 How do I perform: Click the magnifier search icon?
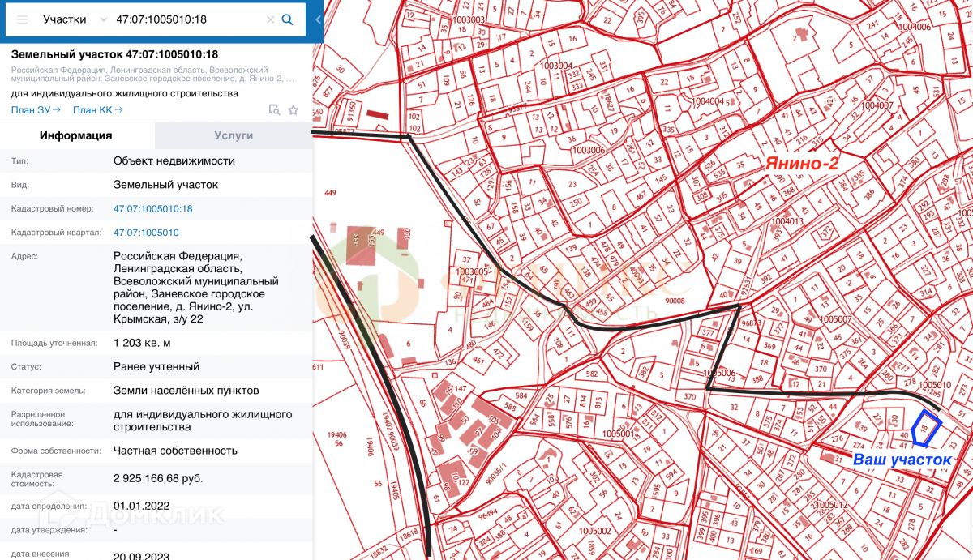[287, 19]
